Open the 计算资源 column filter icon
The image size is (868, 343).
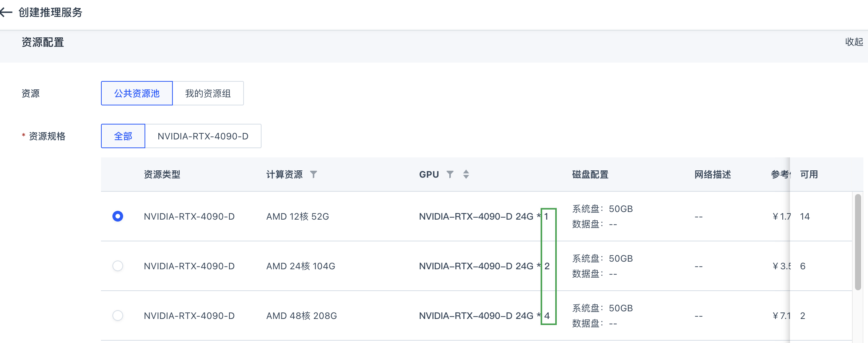tap(314, 175)
